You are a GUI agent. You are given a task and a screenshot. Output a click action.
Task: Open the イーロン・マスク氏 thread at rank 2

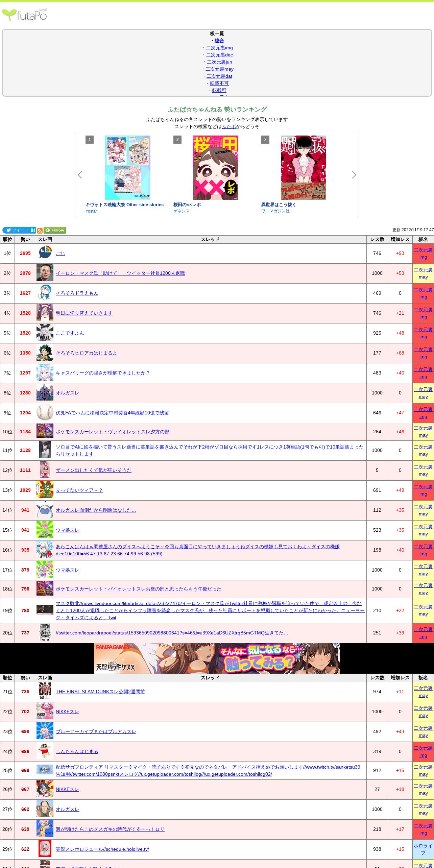(120, 273)
